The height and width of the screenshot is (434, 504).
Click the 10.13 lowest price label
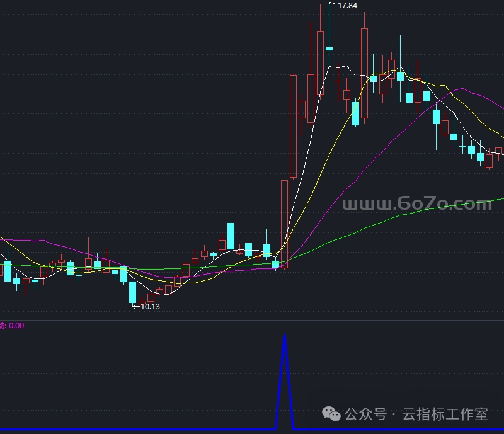tap(150, 307)
